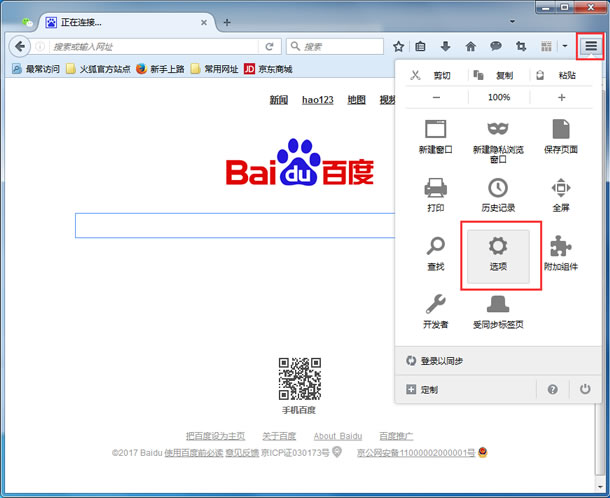Toggle 全屏 fullscreen icon
The width and height of the screenshot is (610, 498).
[x=561, y=188]
